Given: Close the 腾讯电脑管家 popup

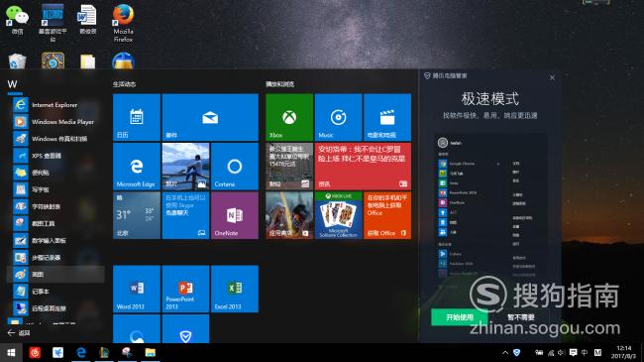Looking at the screenshot, I should tap(553, 77).
